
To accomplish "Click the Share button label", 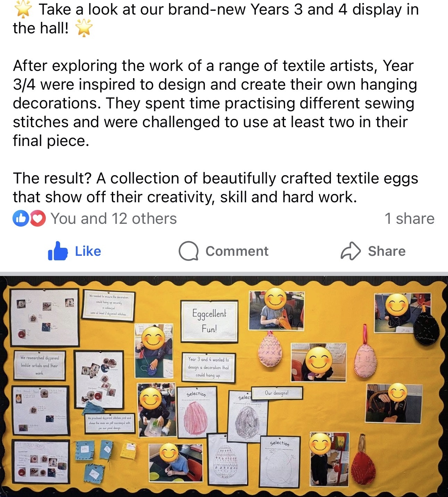I will tap(387, 251).
